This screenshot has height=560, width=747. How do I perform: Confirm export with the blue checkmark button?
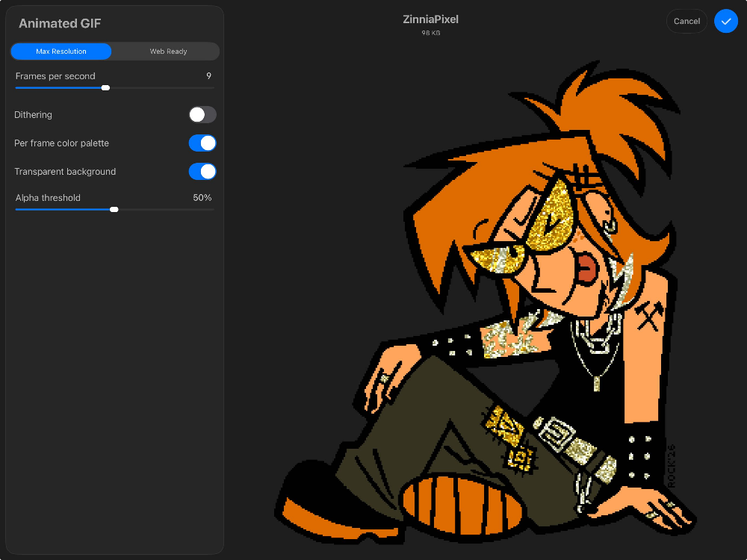click(725, 21)
